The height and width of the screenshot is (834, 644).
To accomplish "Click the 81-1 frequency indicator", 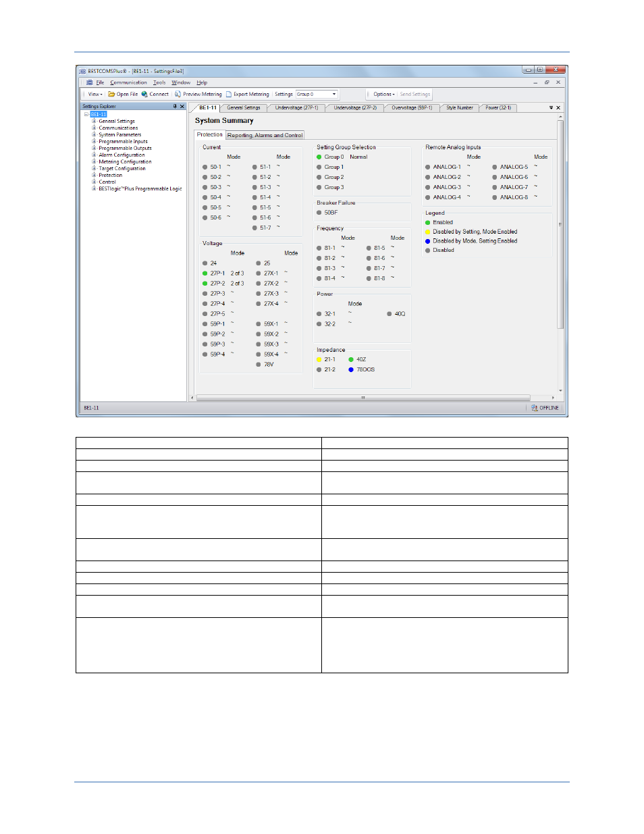I will [319, 248].
